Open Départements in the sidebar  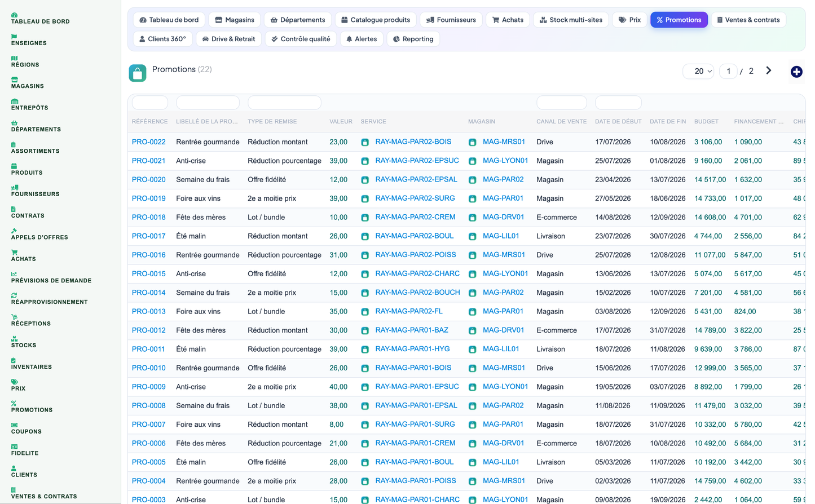point(36,126)
